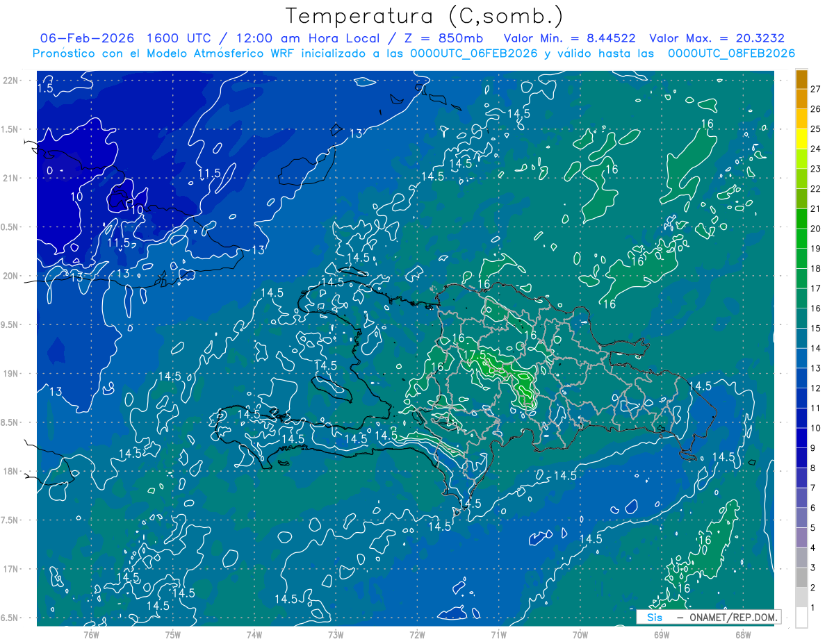Click the "21N" latitude axis label
The height and width of the screenshot is (644, 834).
pos(12,178)
